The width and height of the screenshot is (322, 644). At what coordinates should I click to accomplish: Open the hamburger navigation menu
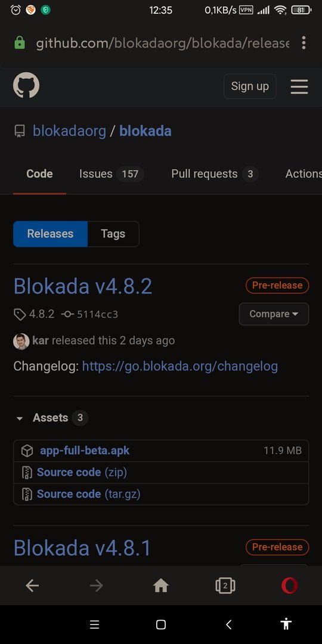tap(299, 86)
